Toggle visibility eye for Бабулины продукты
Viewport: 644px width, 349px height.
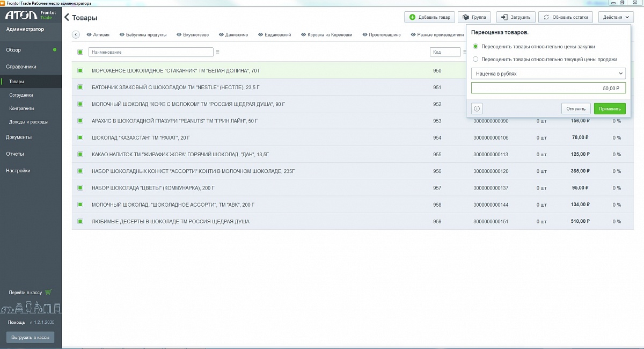(x=122, y=35)
